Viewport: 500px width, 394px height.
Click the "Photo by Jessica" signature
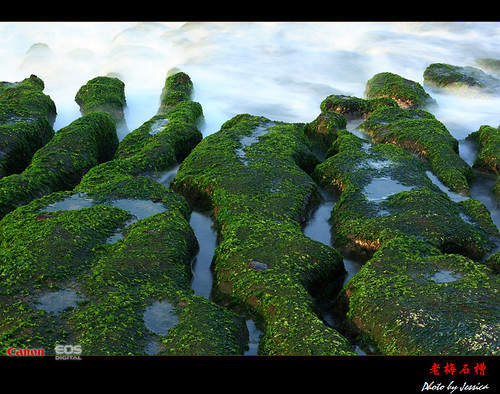pos(455,387)
